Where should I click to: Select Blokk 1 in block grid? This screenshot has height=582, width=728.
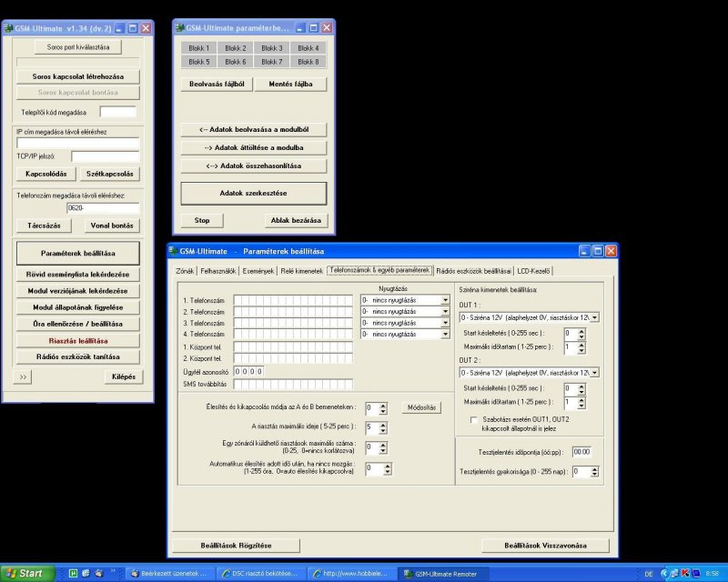198,48
